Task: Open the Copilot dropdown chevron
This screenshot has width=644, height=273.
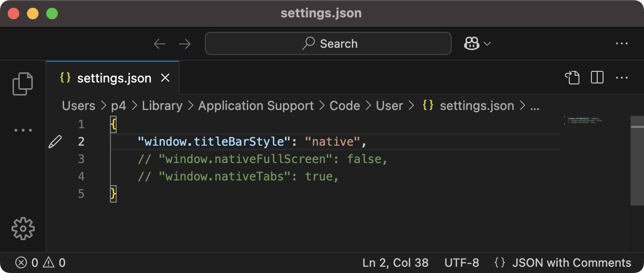Action: click(487, 44)
